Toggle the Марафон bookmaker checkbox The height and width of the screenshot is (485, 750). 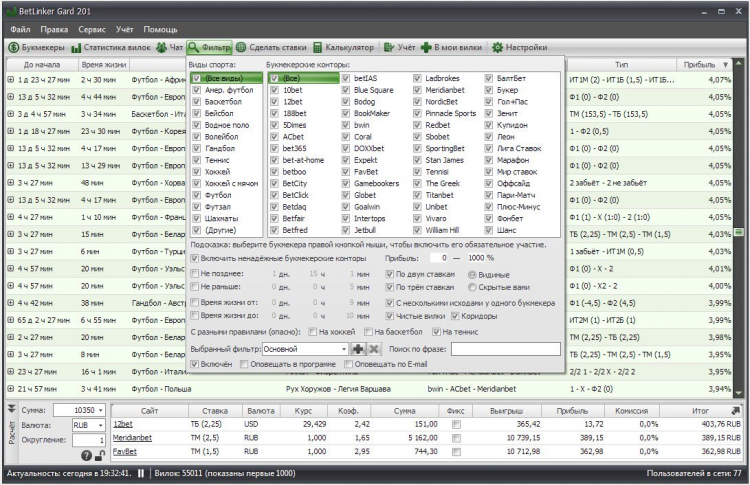pyautogui.click(x=488, y=160)
